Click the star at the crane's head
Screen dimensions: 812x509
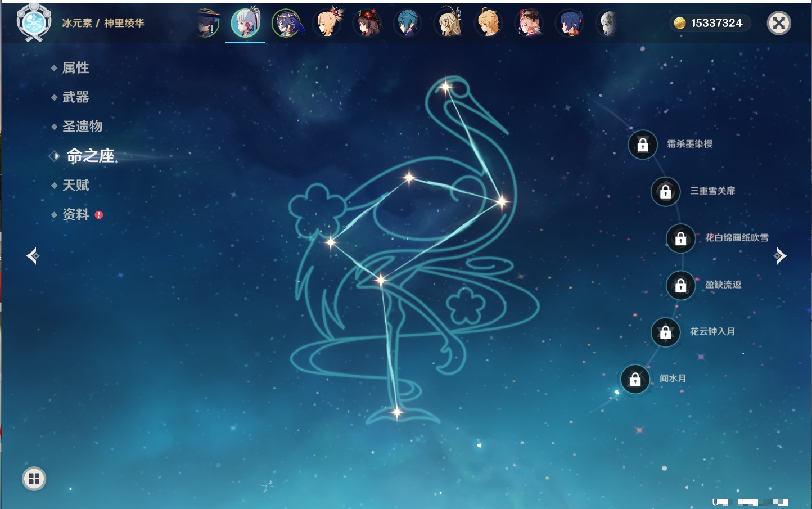coord(446,87)
